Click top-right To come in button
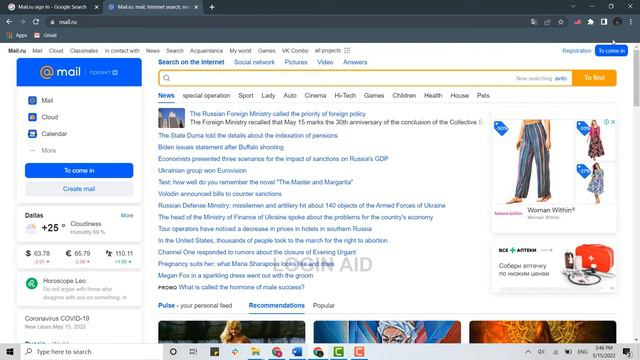The width and height of the screenshot is (640, 360). pyautogui.click(x=611, y=51)
